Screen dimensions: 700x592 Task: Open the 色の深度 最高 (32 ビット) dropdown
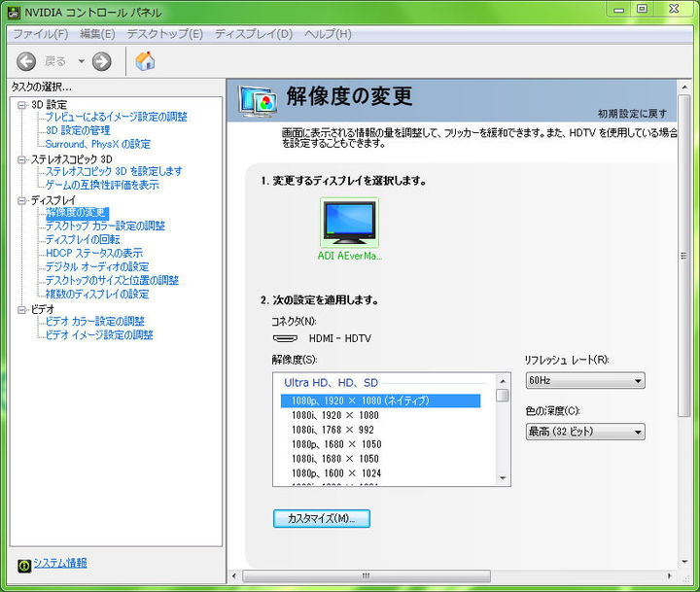click(585, 432)
